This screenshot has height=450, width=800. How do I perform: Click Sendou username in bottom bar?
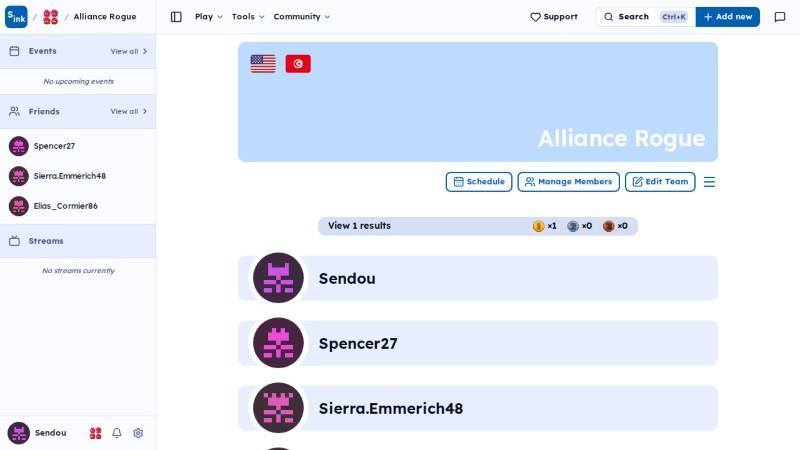(x=51, y=433)
